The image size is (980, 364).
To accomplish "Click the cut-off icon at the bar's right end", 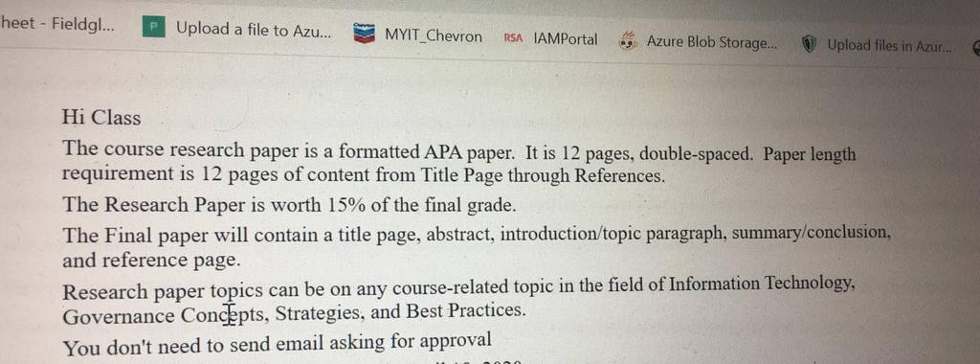I will (x=976, y=47).
